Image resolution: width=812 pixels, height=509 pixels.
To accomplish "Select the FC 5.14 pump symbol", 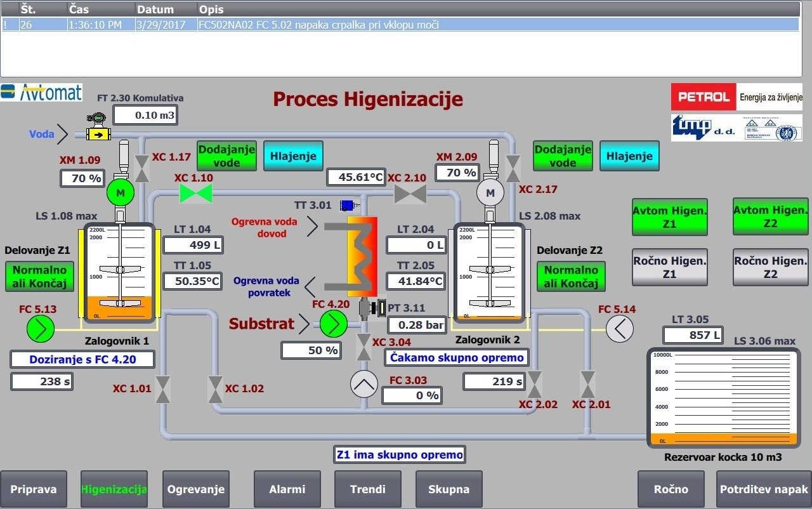I will point(619,329).
